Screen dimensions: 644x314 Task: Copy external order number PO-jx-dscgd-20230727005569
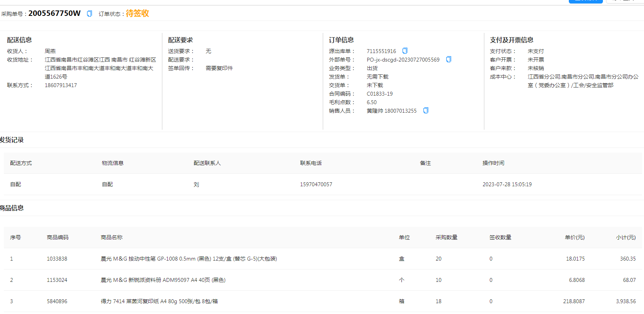pos(449,59)
